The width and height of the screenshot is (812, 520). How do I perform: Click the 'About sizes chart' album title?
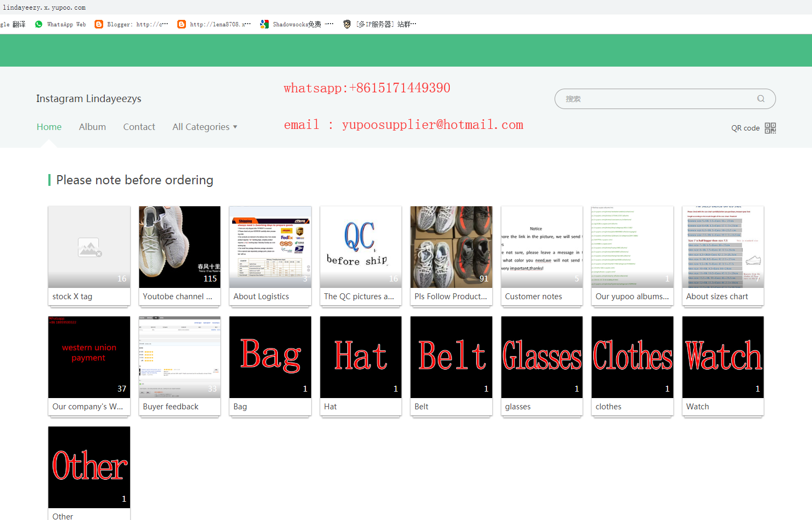717,297
